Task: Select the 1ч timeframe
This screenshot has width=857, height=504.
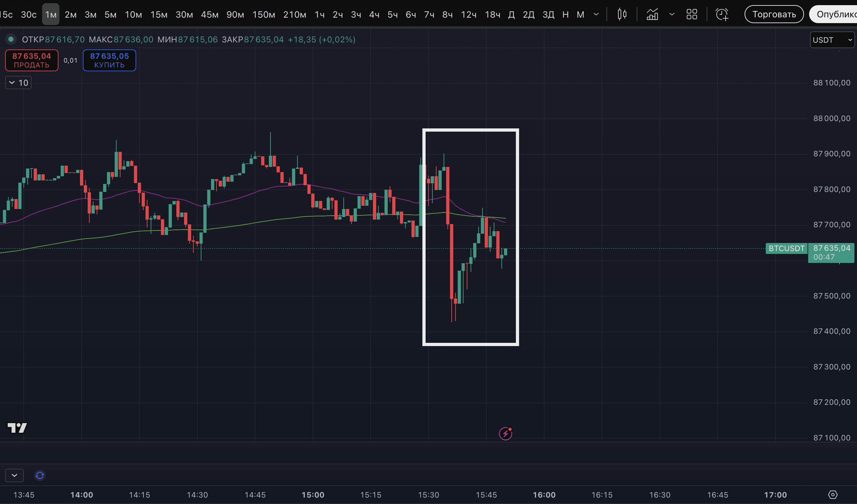Action: click(319, 15)
